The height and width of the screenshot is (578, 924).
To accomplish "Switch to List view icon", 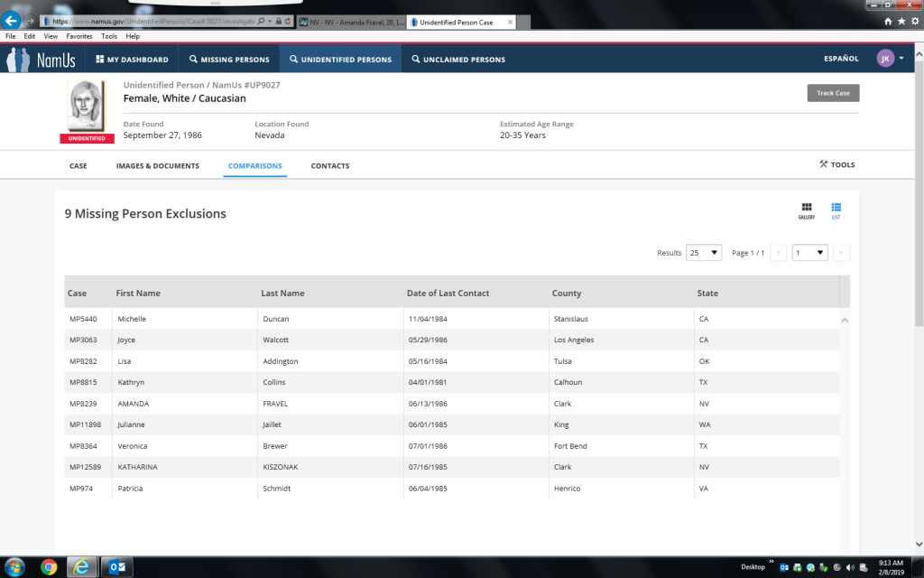I will (836, 208).
